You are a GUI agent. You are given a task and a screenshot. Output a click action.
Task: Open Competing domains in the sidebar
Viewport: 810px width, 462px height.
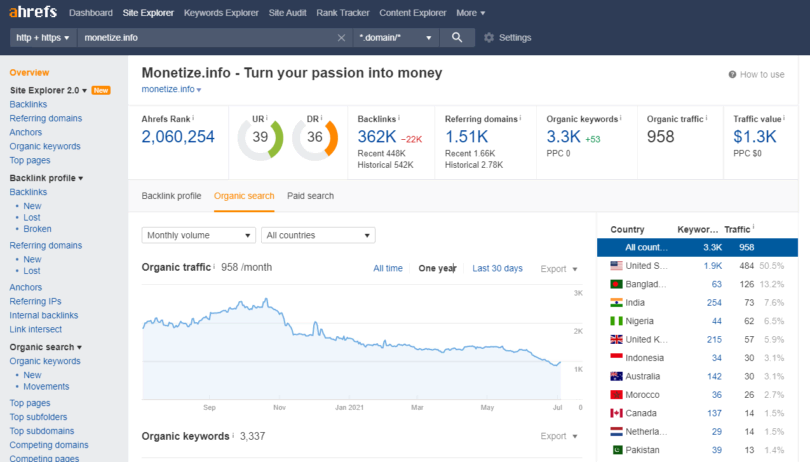coord(49,445)
